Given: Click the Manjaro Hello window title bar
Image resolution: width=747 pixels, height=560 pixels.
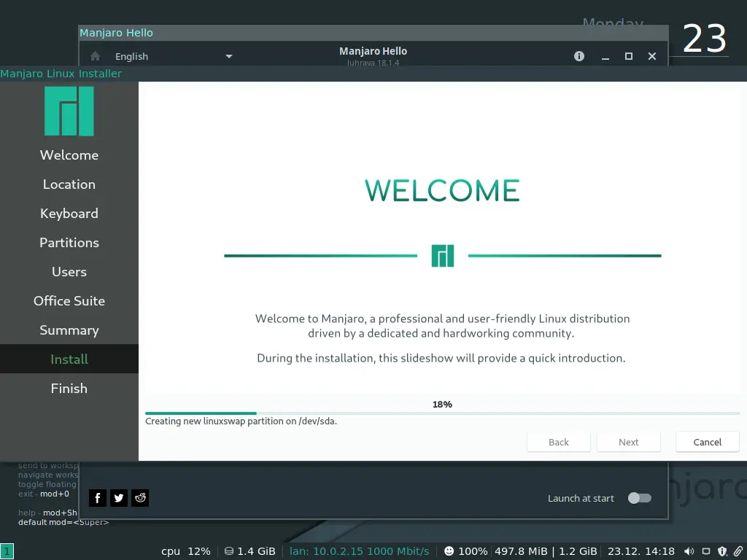Looking at the screenshot, I should [x=373, y=33].
